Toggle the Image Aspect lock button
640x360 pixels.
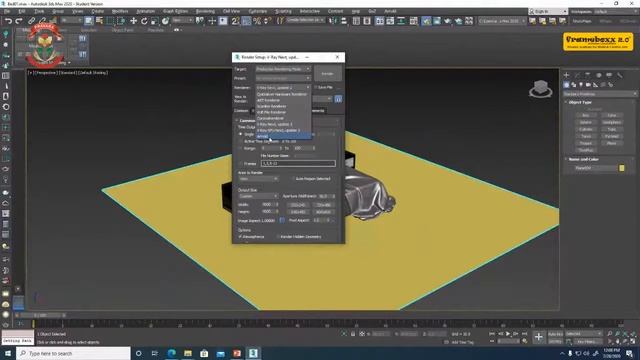pos(282,220)
